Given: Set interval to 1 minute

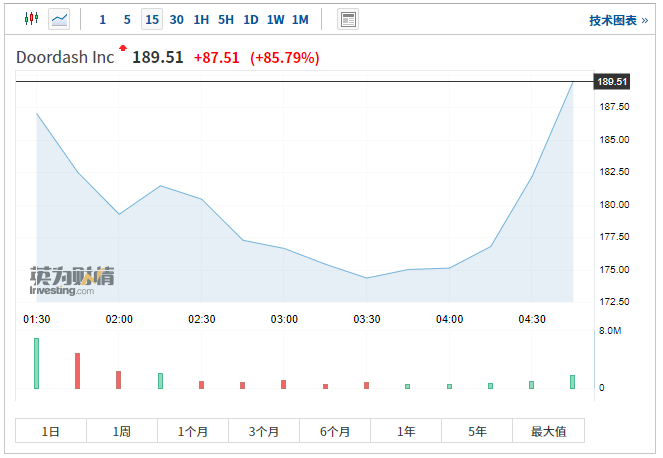Looking at the screenshot, I should coord(102,19).
